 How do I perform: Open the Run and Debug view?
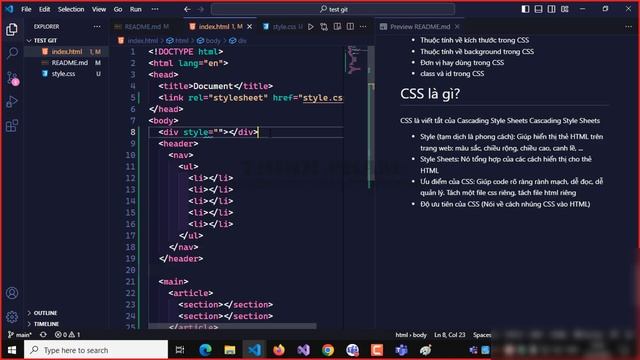[12, 101]
